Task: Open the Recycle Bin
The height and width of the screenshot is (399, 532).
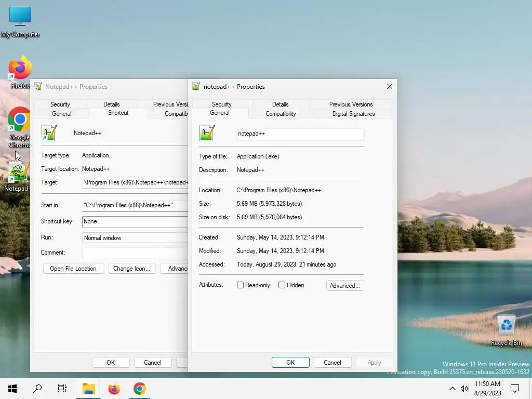Action: 506,330
